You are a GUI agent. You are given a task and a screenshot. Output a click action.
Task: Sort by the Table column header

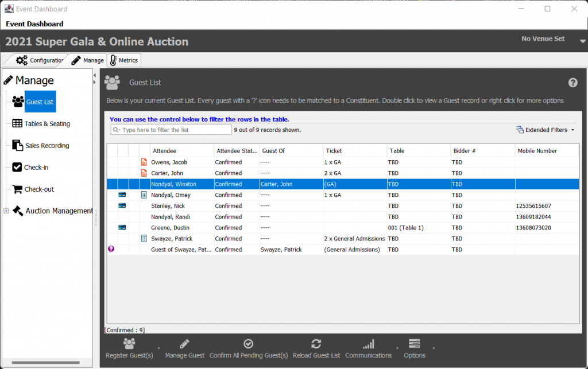(x=419, y=150)
